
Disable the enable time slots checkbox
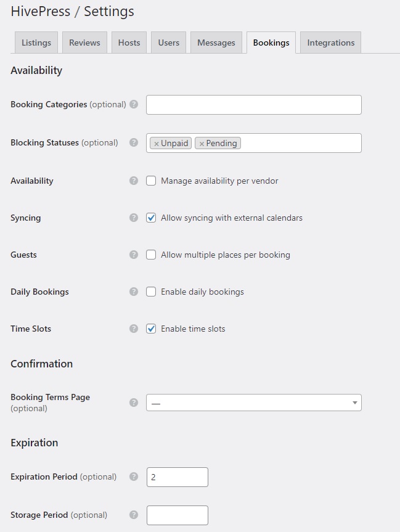pos(151,329)
